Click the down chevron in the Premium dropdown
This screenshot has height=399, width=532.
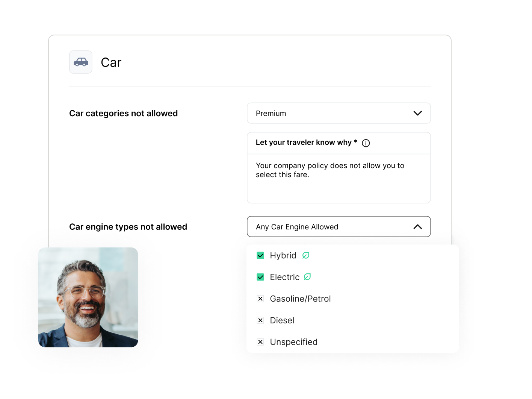click(417, 113)
